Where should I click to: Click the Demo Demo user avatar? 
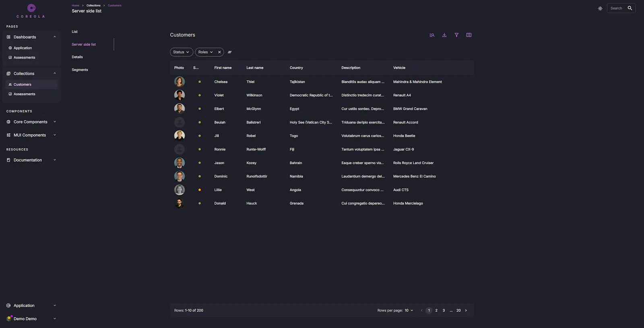click(9, 318)
